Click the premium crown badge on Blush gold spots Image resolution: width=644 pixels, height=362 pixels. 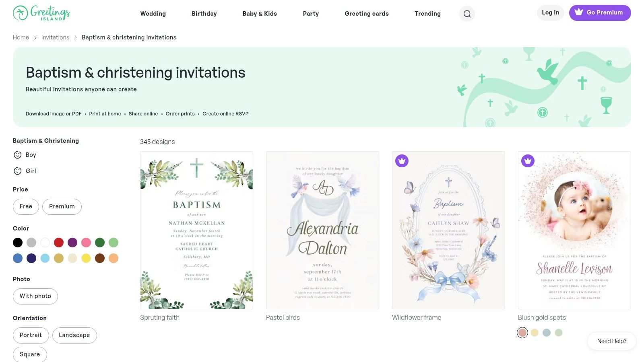pyautogui.click(x=528, y=161)
